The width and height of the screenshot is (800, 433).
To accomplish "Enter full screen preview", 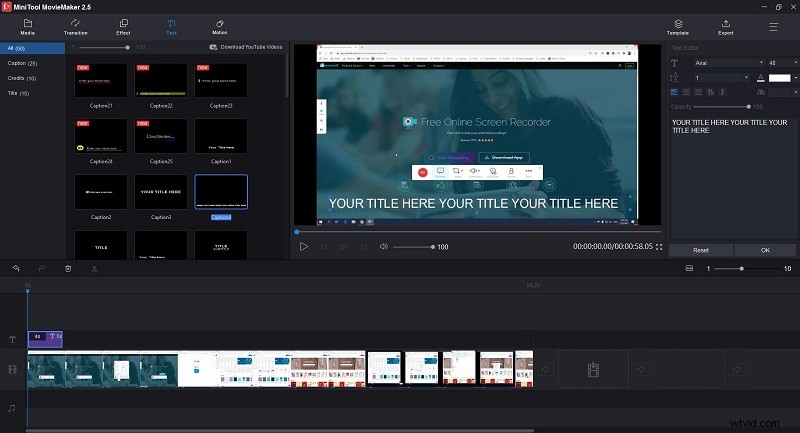I will tap(659, 246).
